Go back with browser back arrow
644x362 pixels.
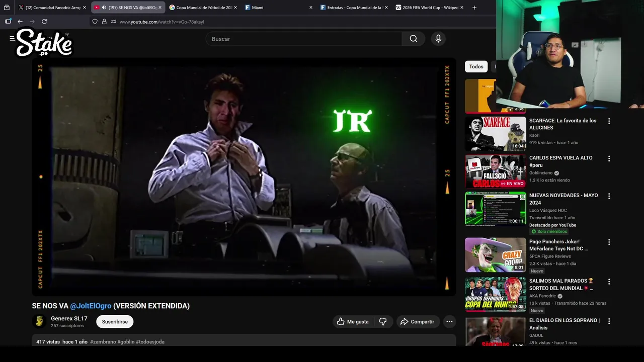point(20,22)
